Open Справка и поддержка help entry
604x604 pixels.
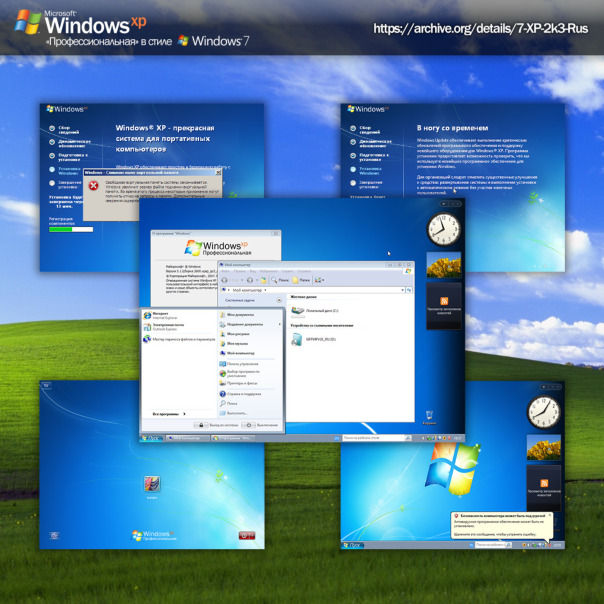click(240, 394)
